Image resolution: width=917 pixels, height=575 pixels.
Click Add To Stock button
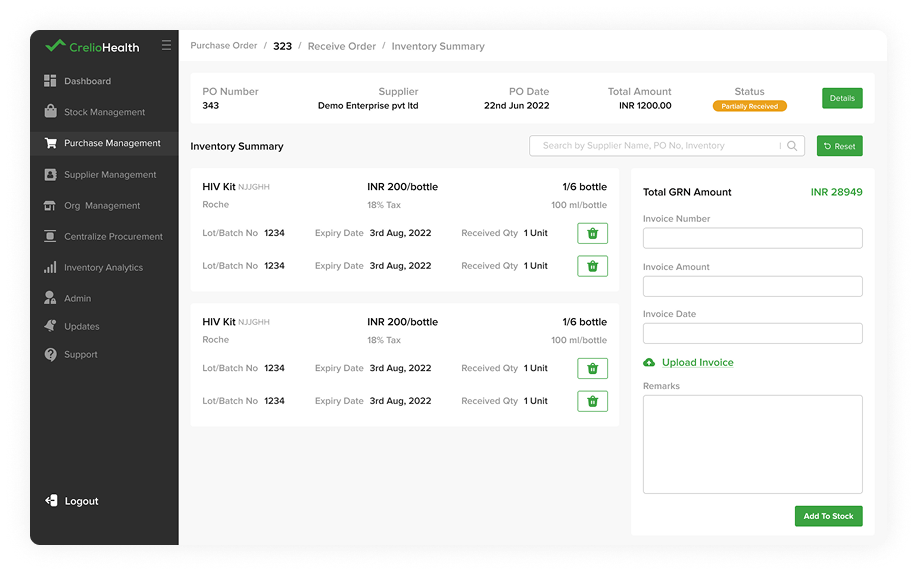click(x=829, y=516)
